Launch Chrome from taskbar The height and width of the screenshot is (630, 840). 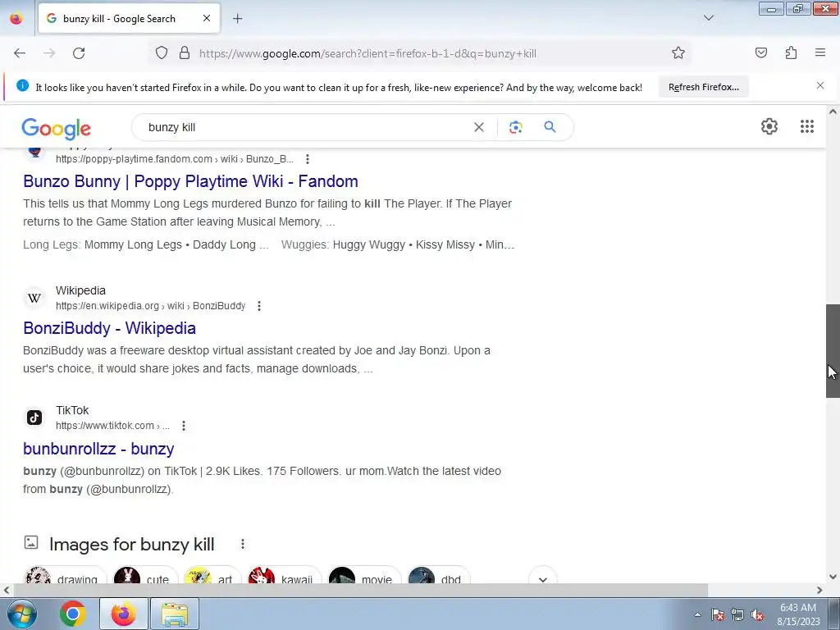pos(73,614)
